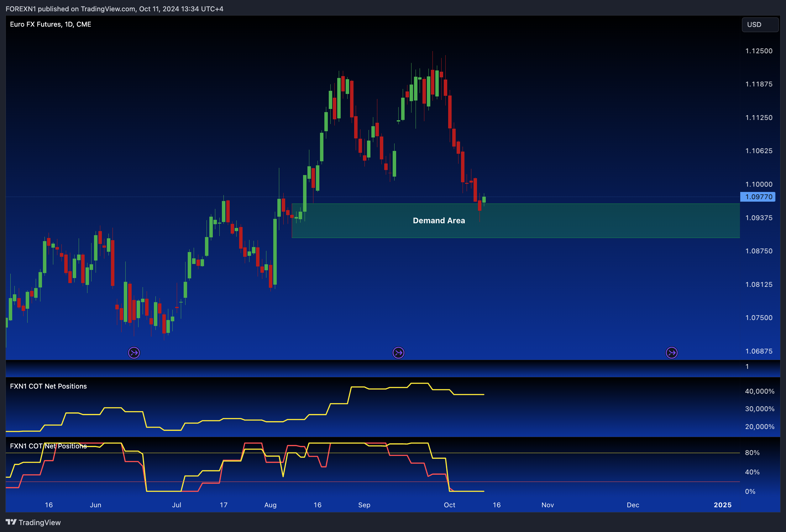
Task: Click the 80% oscillator scale label
Action: click(752, 452)
